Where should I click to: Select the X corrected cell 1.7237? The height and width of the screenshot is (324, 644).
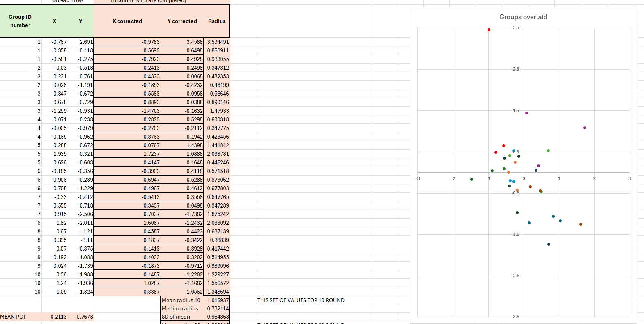pos(127,154)
